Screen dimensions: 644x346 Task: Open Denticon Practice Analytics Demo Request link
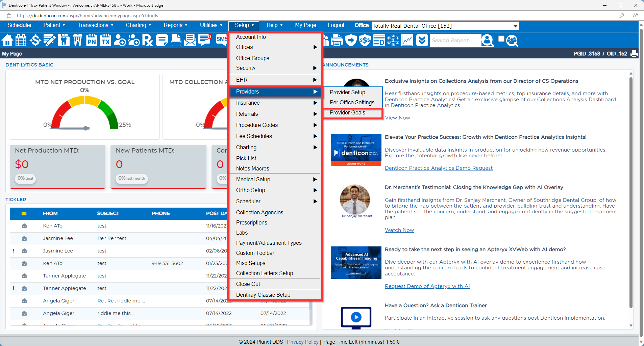[439, 168]
